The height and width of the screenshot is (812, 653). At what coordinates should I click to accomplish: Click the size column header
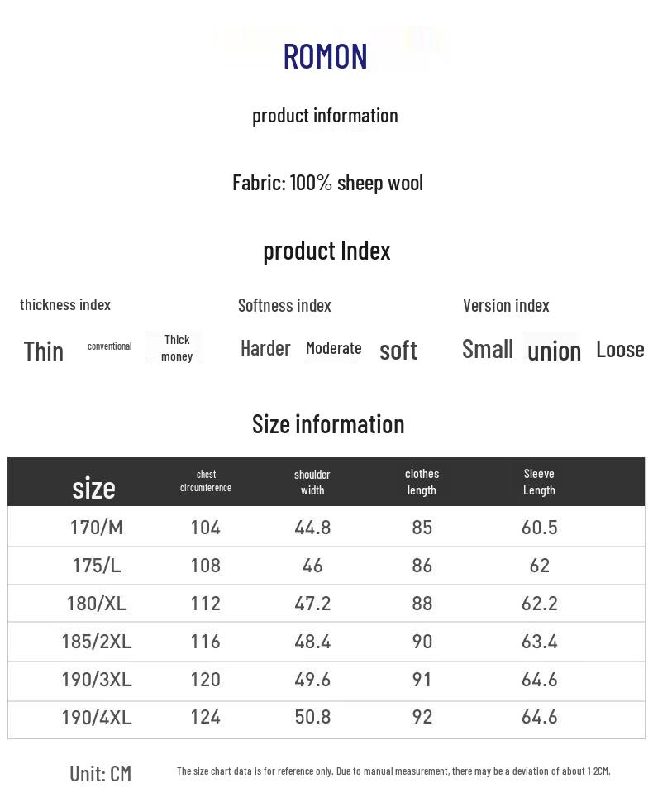click(93, 487)
